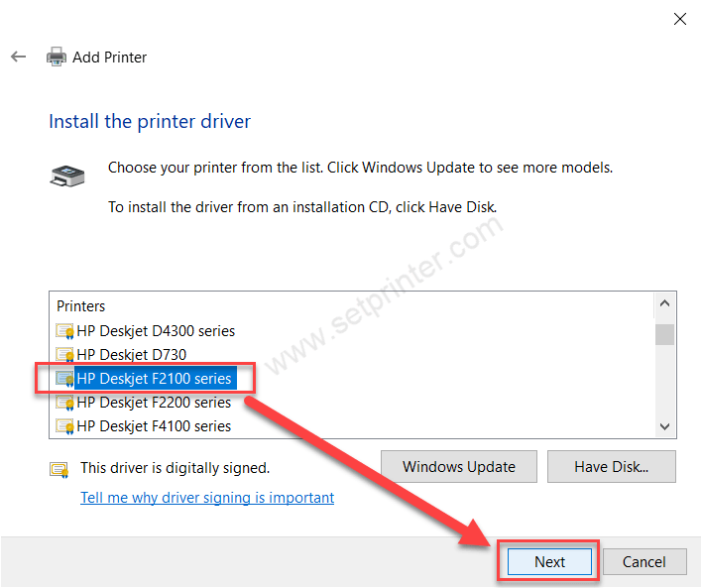Close the Add Printer dialog
Viewport: 702px width, 588px height.
click(x=680, y=19)
